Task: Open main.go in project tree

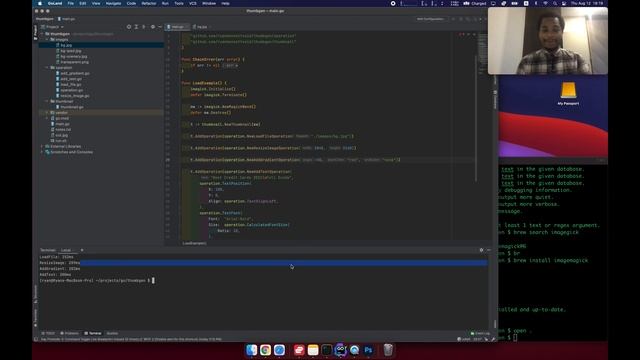Action: [60, 124]
